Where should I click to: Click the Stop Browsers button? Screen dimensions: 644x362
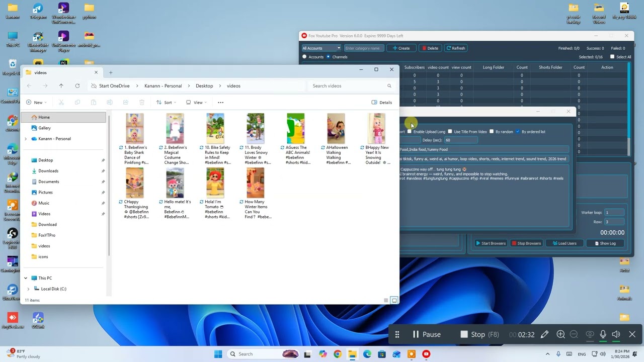click(x=526, y=243)
